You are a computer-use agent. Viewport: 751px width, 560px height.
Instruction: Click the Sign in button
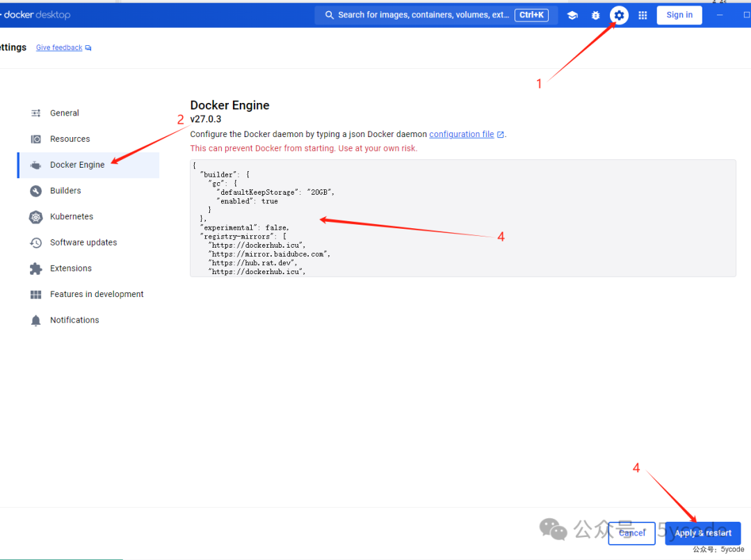click(x=679, y=15)
